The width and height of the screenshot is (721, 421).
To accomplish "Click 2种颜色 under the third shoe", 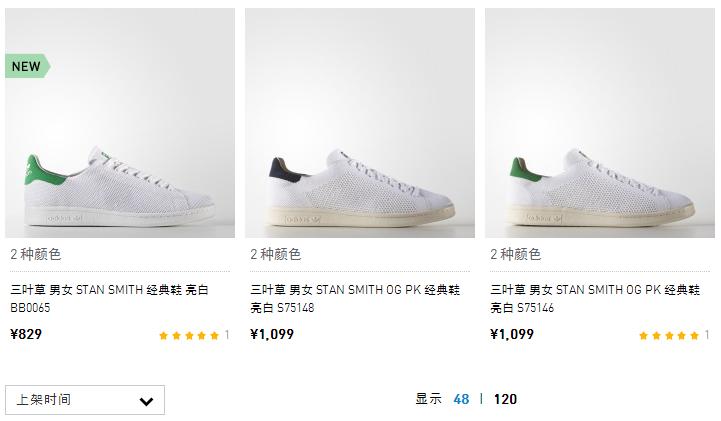I will pos(516,255).
